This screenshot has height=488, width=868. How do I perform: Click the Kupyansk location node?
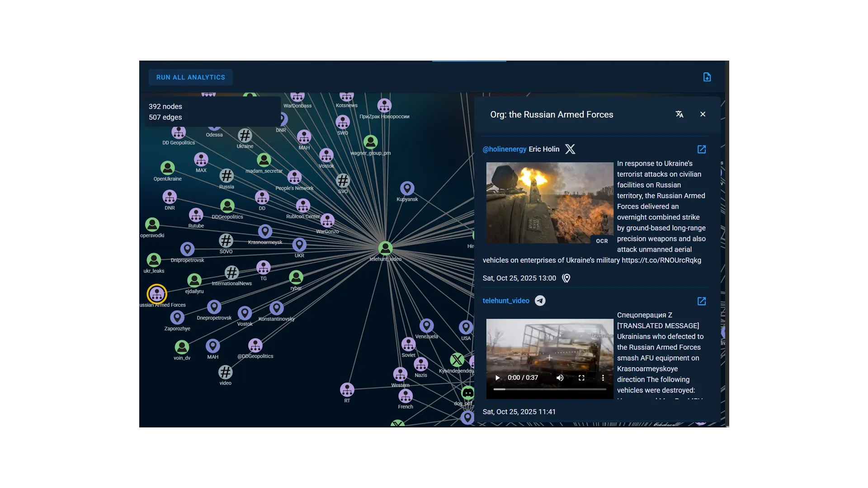coord(407,188)
